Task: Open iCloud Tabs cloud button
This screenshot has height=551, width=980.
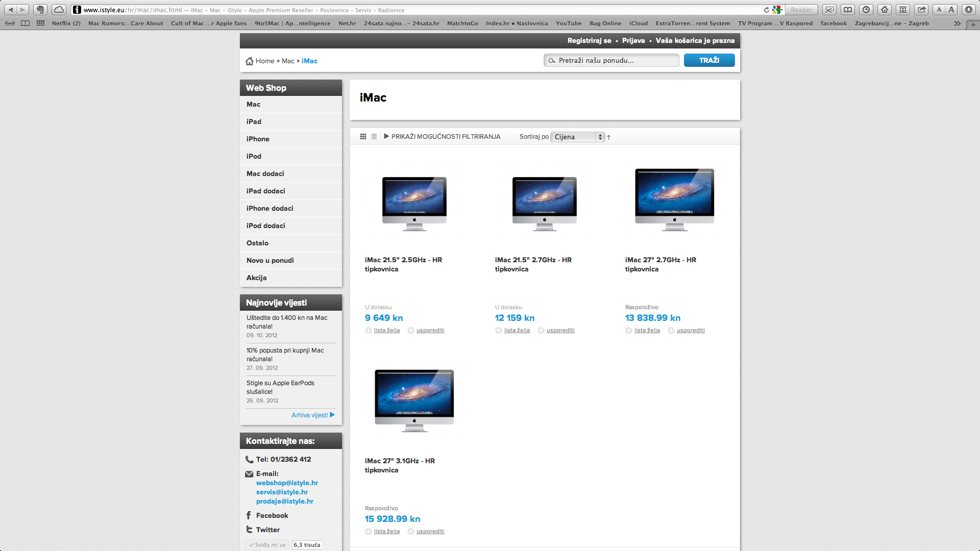Action: tap(59, 10)
